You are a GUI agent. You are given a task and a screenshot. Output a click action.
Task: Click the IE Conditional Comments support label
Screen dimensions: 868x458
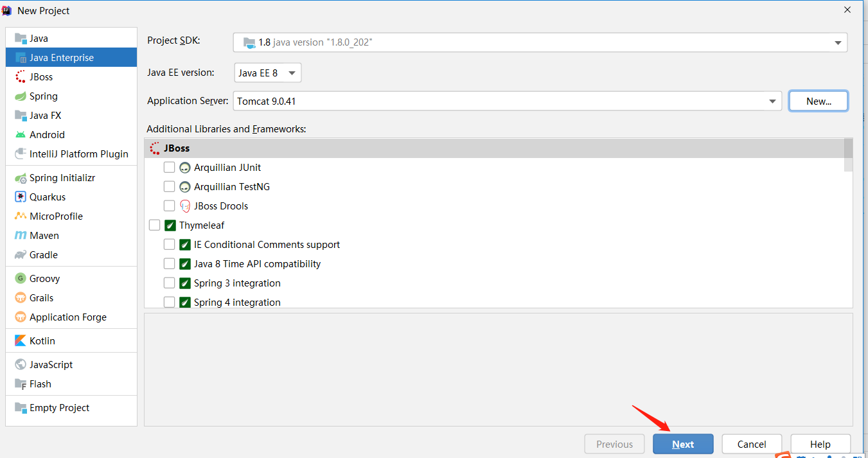(267, 245)
